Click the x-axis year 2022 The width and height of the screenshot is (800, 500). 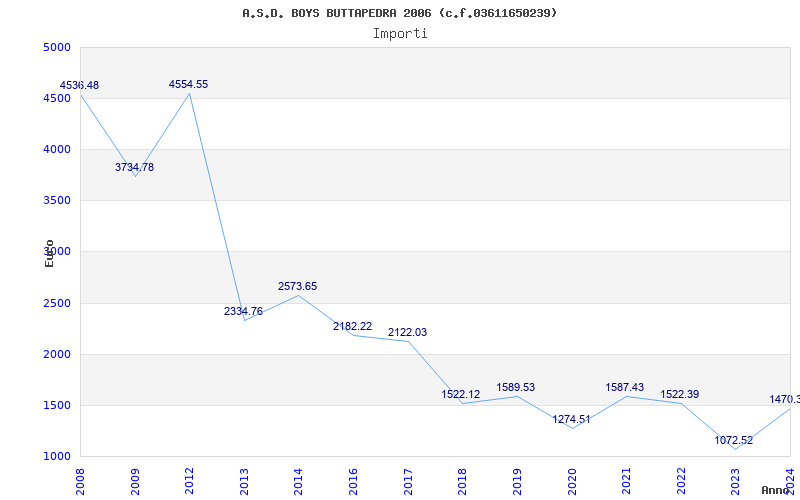681,481
